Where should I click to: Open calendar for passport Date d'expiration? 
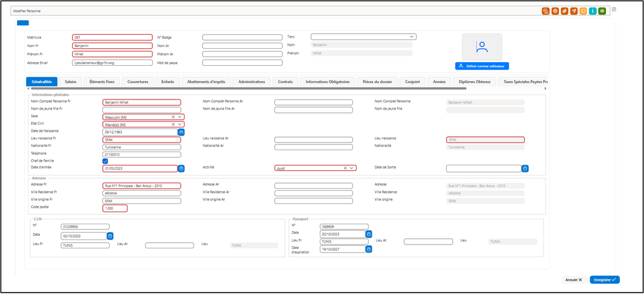pos(369,249)
